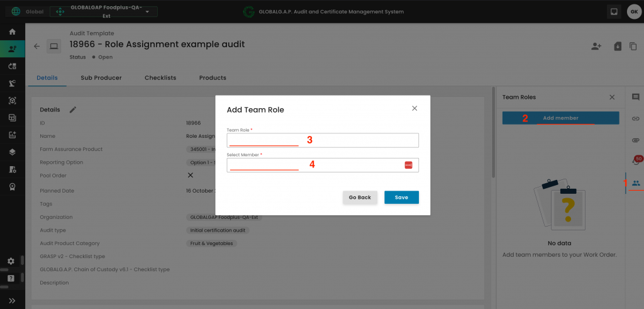The image size is (644, 309).
Task: Click the Home icon in left sidebar
Action: pos(12,31)
